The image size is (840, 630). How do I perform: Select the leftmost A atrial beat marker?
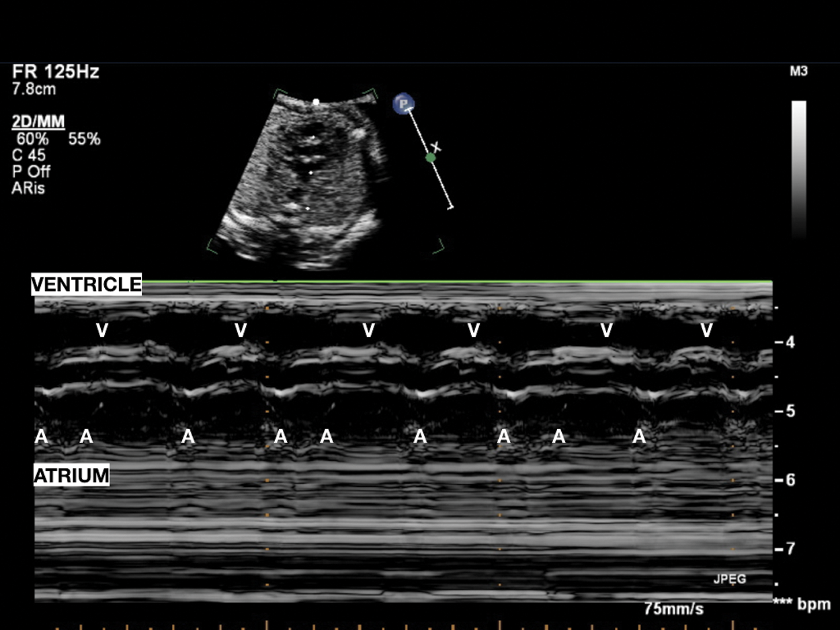42,437
